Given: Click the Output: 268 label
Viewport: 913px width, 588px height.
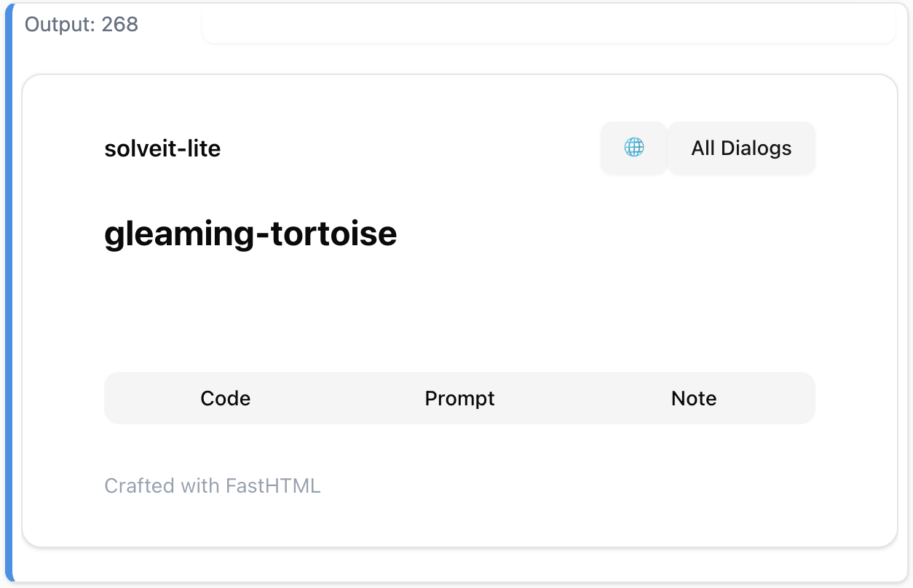Looking at the screenshot, I should click(82, 25).
